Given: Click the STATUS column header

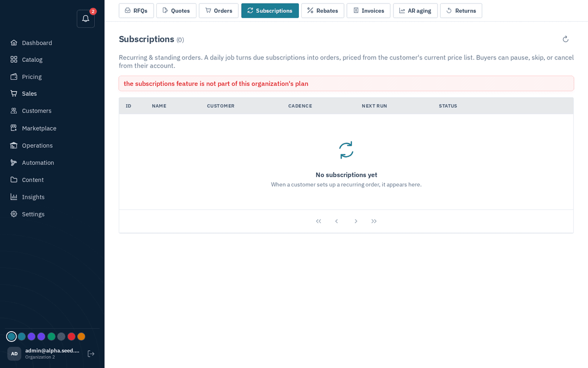Looking at the screenshot, I should [448, 106].
